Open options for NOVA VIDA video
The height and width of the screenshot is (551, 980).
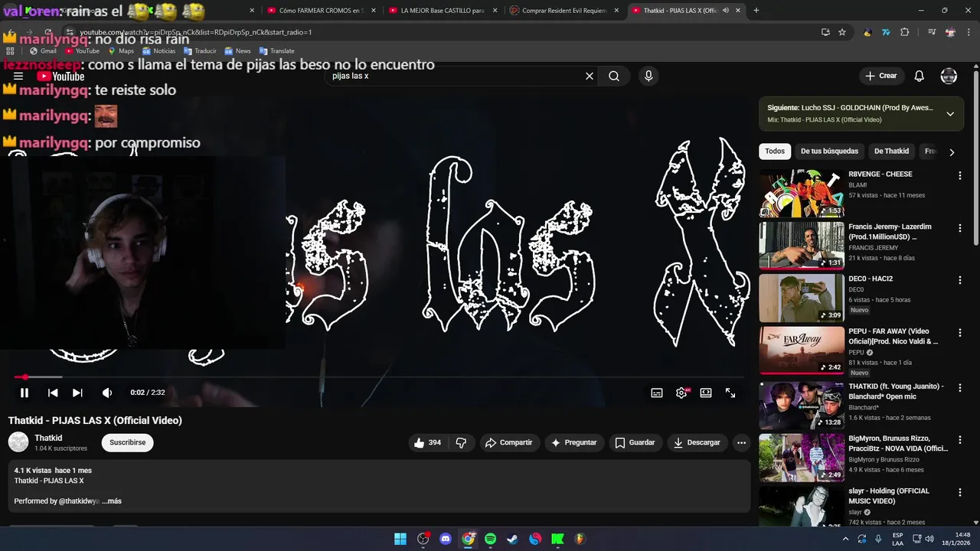959,439
